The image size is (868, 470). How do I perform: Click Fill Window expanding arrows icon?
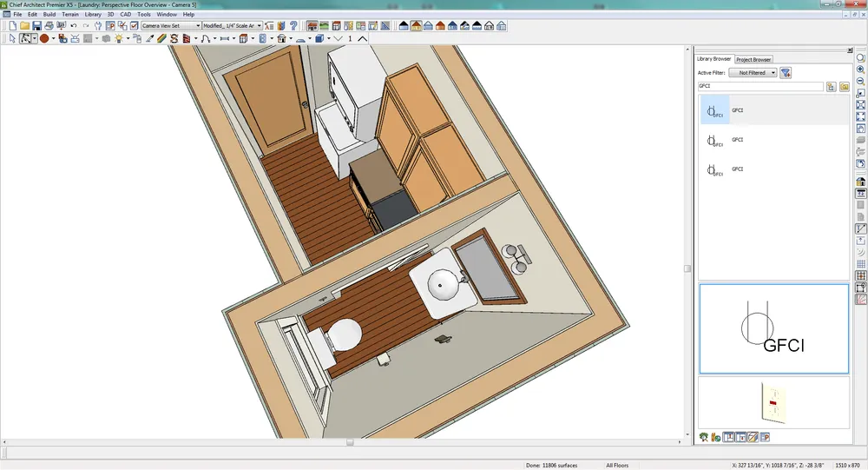861,117
